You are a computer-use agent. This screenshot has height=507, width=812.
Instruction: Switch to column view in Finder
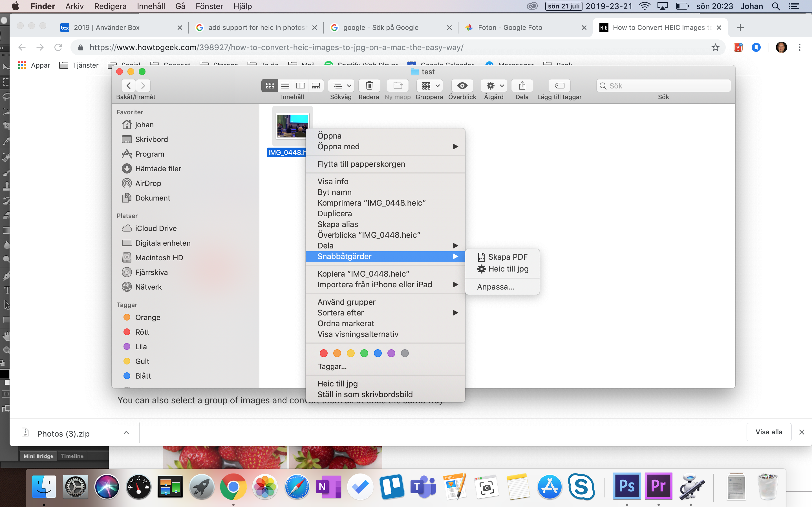[x=300, y=86]
